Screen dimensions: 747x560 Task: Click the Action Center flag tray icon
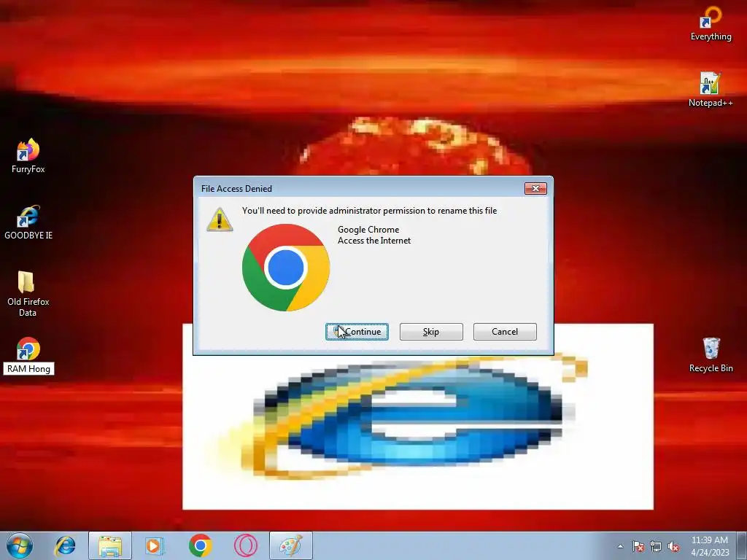638,547
